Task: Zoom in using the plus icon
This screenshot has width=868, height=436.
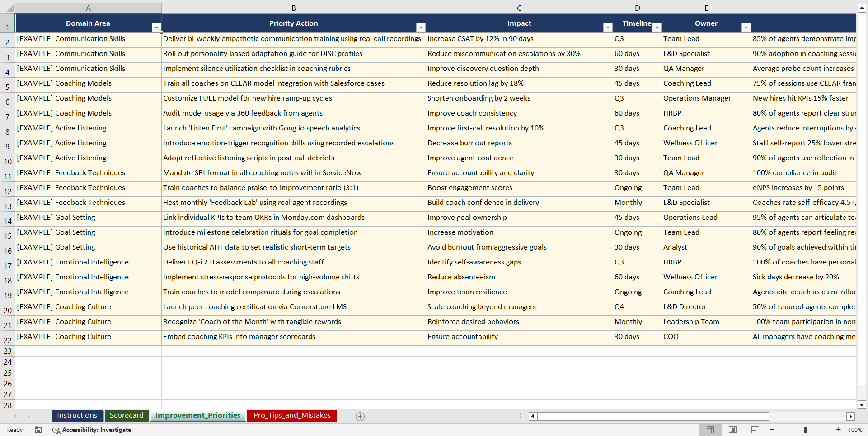Action: point(839,430)
